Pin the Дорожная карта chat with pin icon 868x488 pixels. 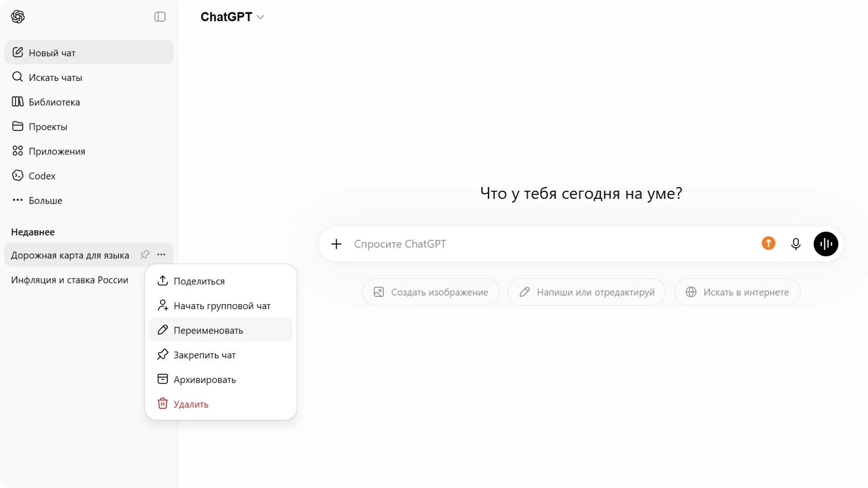145,255
